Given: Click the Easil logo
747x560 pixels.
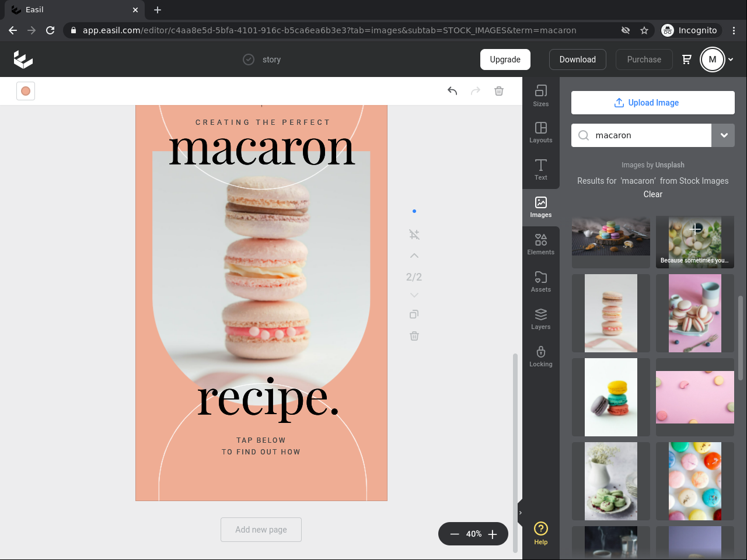Looking at the screenshot, I should coord(23,60).
